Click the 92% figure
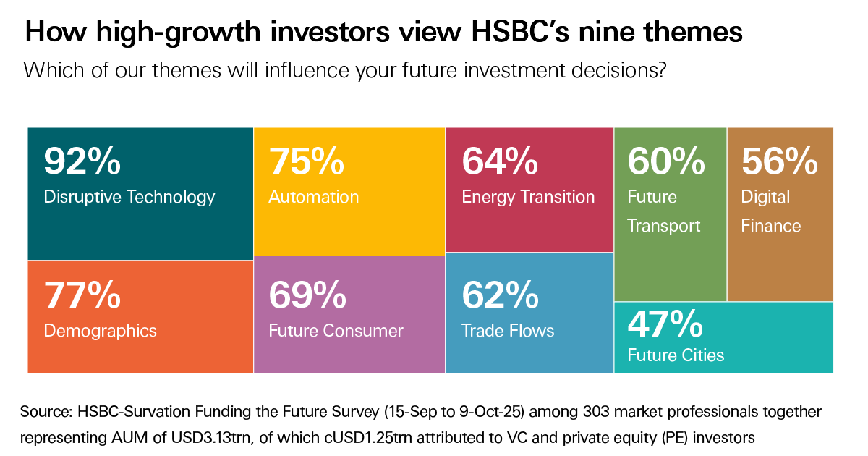 [x=82, y=161]
